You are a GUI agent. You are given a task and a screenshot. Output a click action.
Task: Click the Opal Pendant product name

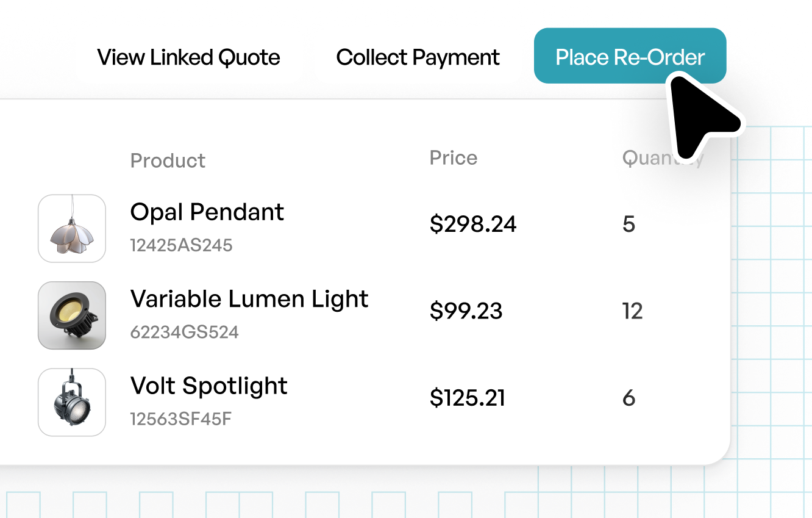[207, 212]
